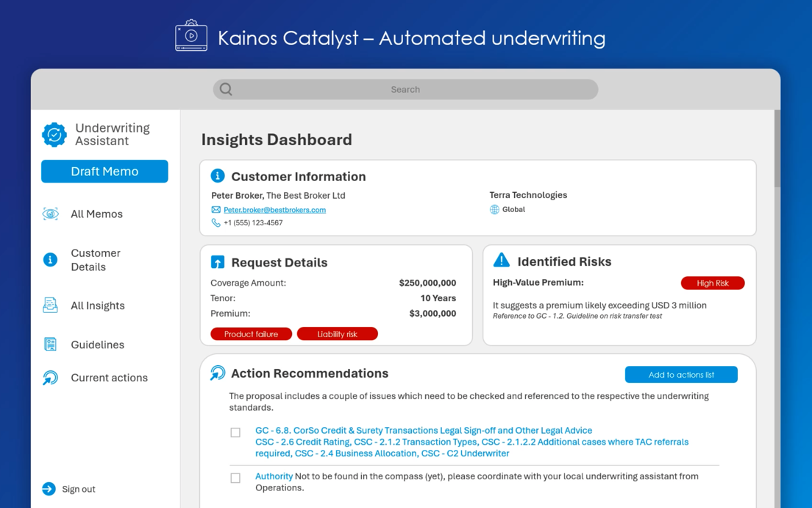
Task: Go to All Insights in sidebar
Action: pyautogui.click(x=98, y=306)
